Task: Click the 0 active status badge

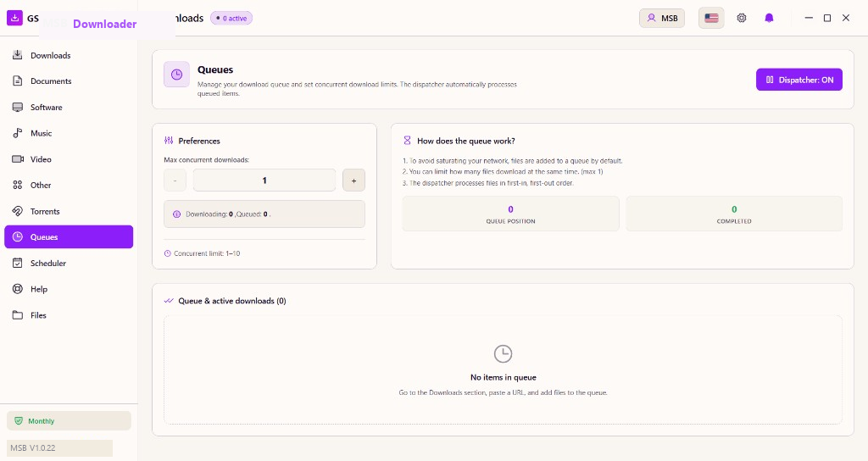Action: click(231, 19)
